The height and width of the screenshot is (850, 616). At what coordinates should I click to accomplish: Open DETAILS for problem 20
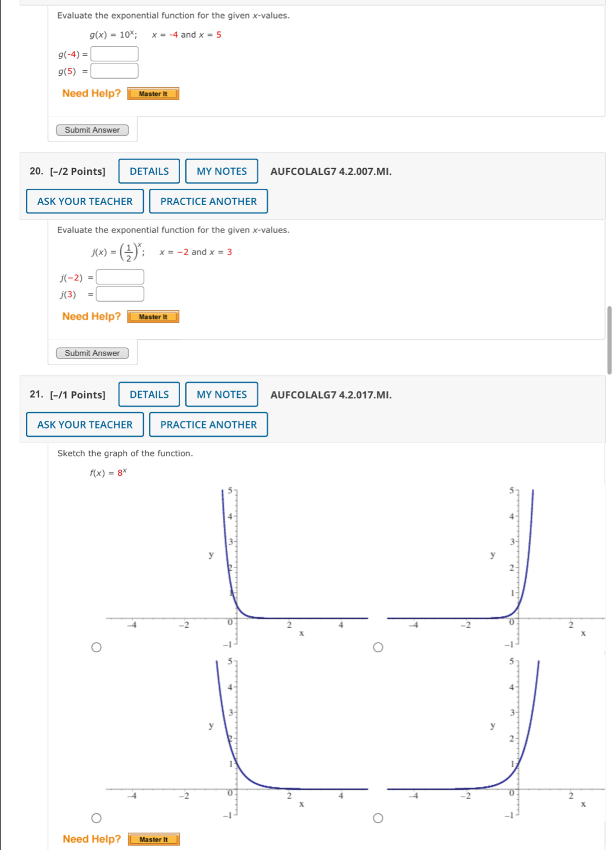149,171
